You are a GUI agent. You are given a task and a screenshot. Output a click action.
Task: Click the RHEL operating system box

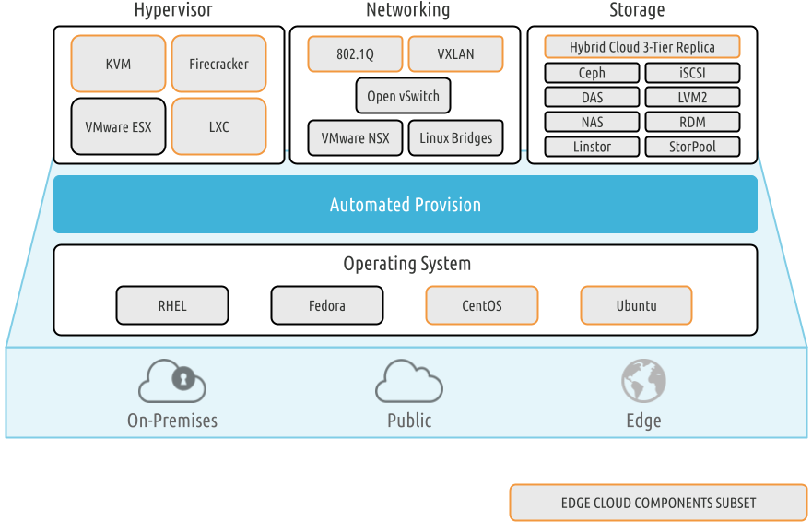point(171,305)
